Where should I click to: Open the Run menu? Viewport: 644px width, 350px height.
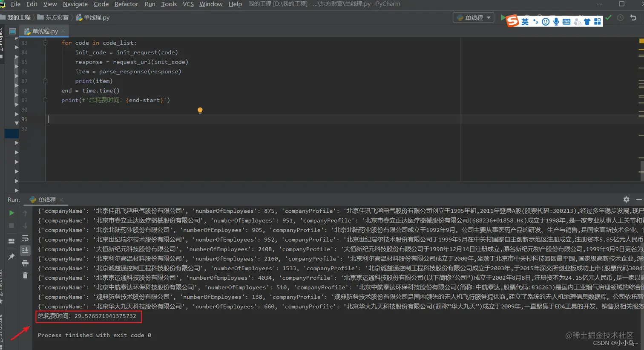[150, 4]
